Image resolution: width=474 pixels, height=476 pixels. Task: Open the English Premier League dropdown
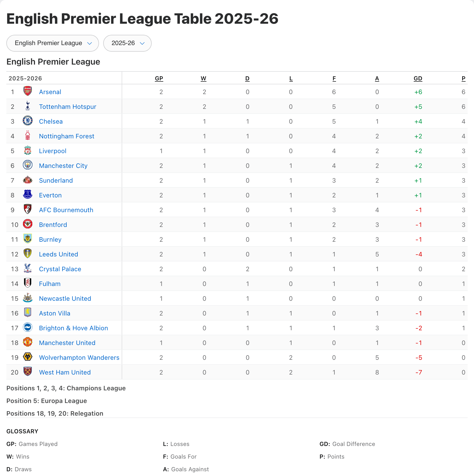click(53, 43)
